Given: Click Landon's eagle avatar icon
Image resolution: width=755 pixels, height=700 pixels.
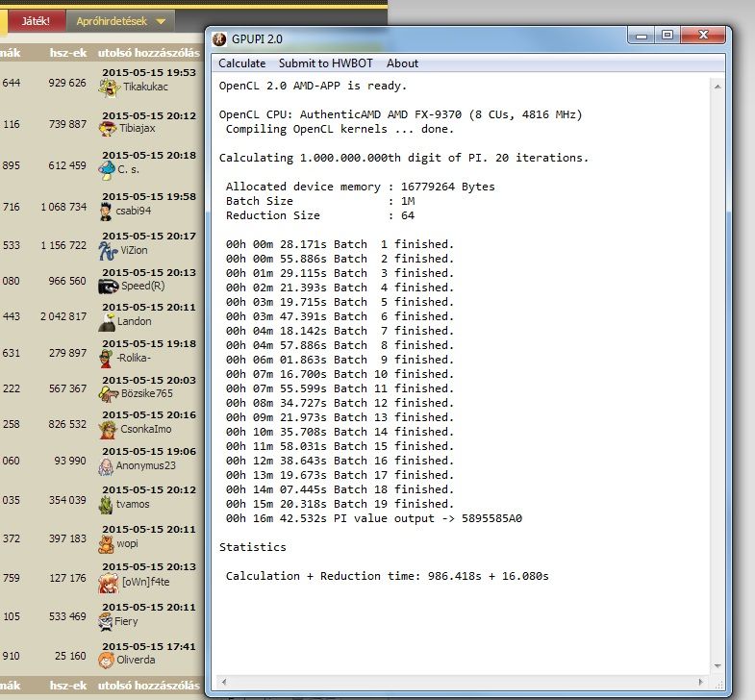Looking at the screenshot, I should click(107, 322).
